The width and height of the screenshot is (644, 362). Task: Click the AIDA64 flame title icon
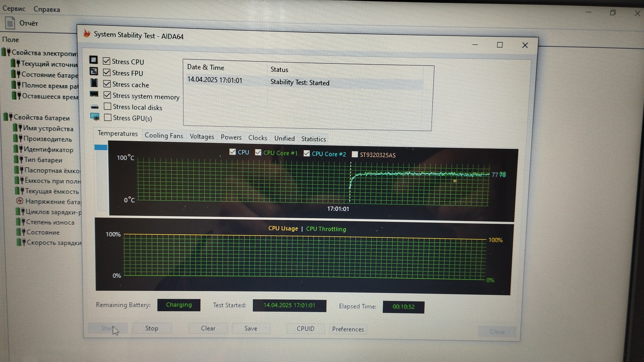point(87,33)
